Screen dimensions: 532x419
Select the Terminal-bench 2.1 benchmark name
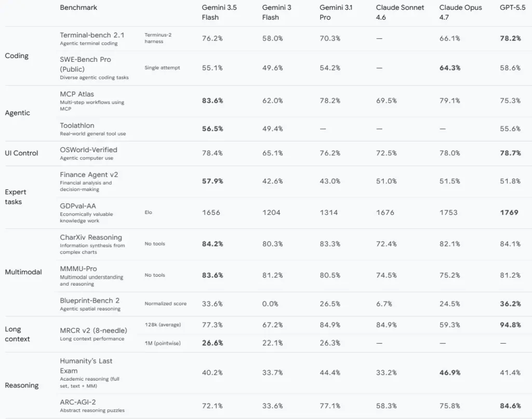92,35
